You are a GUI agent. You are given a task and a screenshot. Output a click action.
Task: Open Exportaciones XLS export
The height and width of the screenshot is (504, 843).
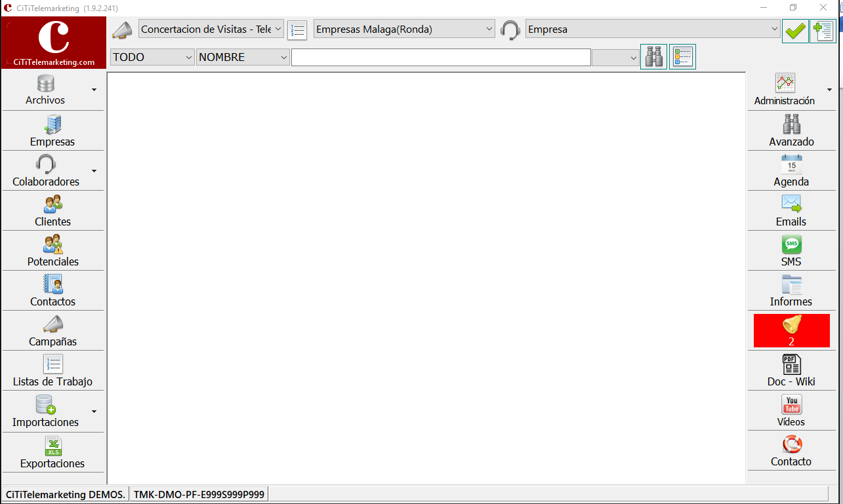52,452
